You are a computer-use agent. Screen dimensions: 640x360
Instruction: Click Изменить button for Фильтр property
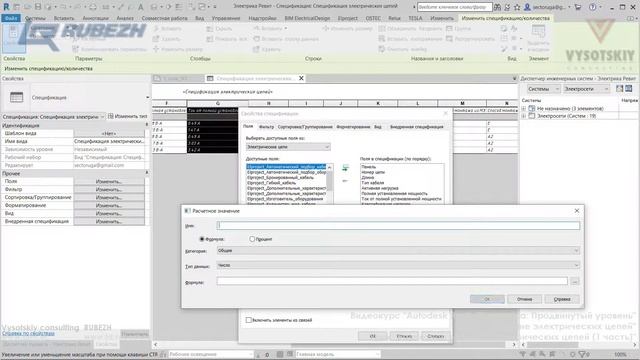coord(109,189)
